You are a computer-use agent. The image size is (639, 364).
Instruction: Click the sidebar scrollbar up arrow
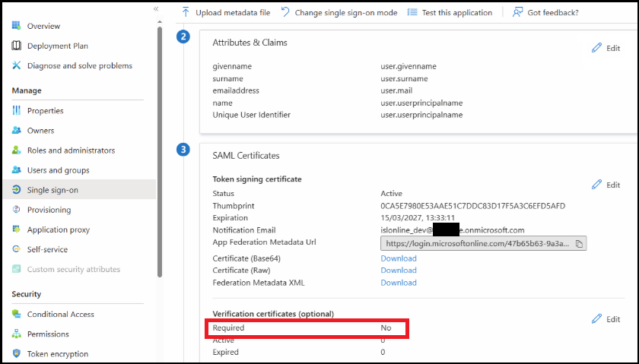coord(160,21)
